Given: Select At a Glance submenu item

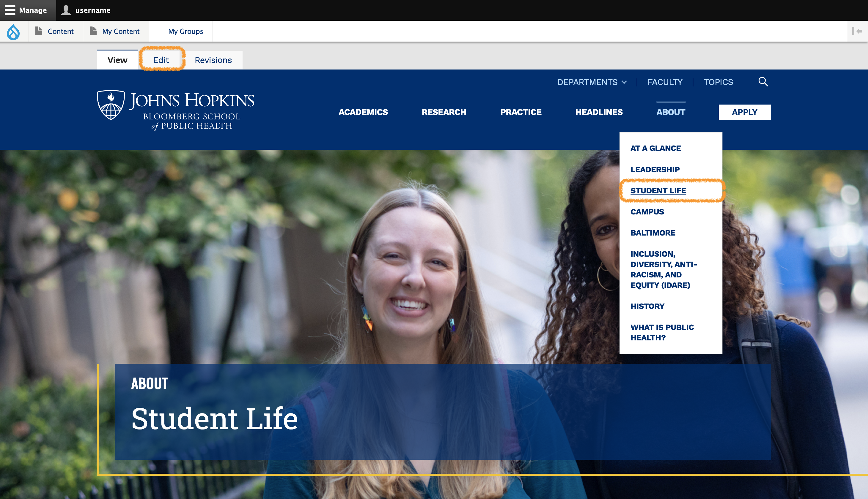Looking at the screenshot, I should (x=655, y=149).
